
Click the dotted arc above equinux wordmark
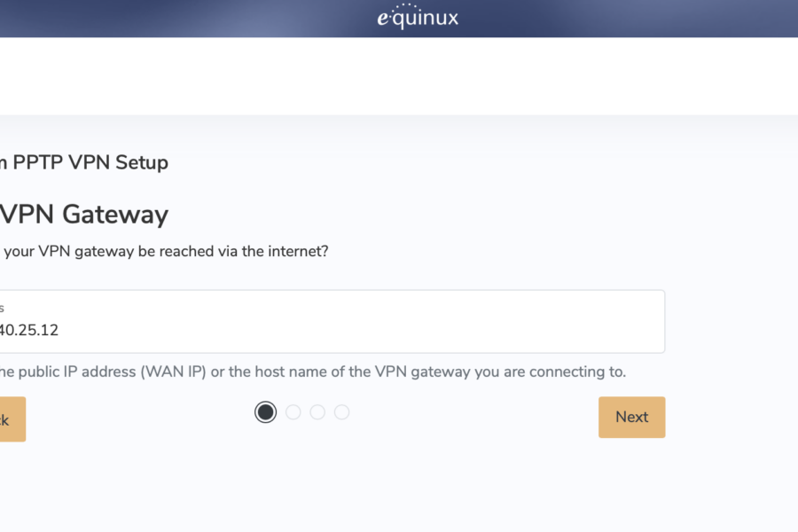[405, 5]
